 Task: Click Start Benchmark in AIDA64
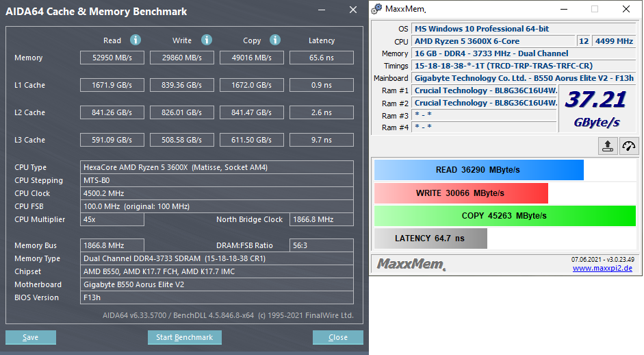[x=184, y=337]
